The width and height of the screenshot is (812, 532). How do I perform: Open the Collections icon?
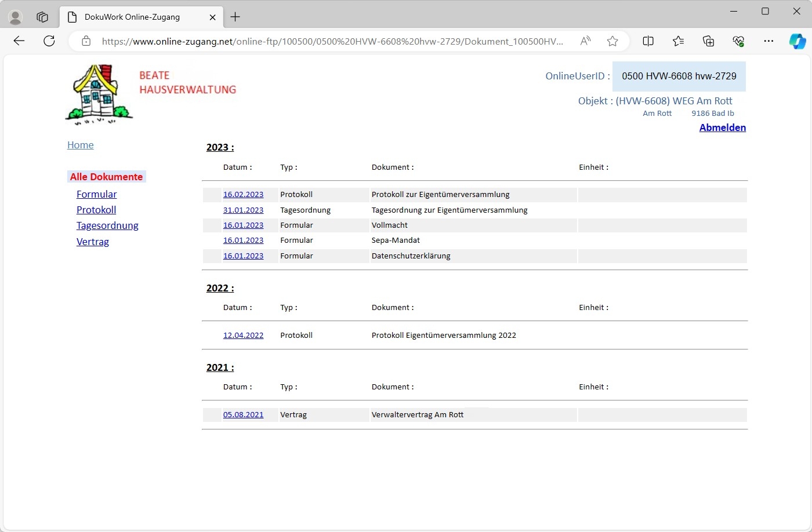pyautogui.click(x=708, y=41)
